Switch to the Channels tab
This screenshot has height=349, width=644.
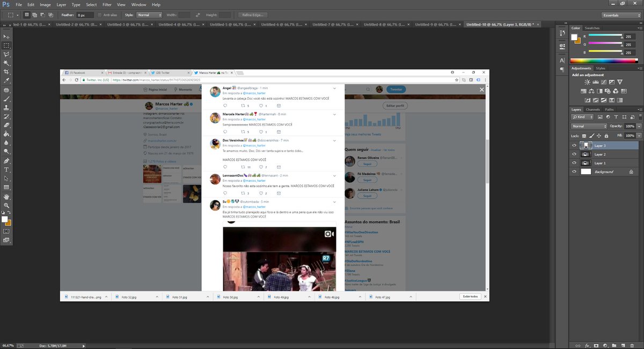coord(593,109)
